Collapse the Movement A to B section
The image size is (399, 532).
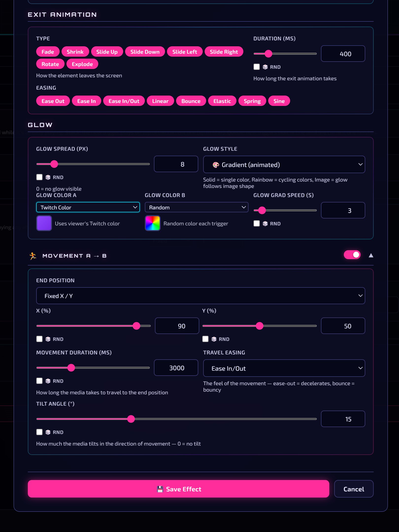[x=371, y=255]
